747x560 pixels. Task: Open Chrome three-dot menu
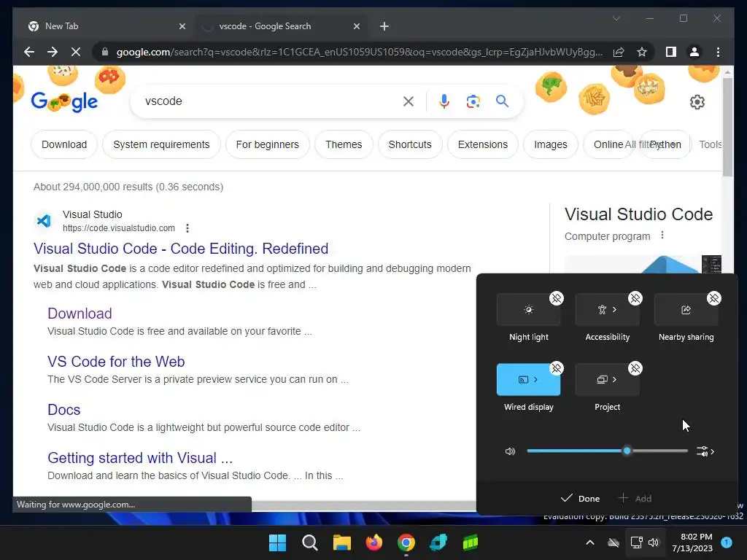(718, 52)
